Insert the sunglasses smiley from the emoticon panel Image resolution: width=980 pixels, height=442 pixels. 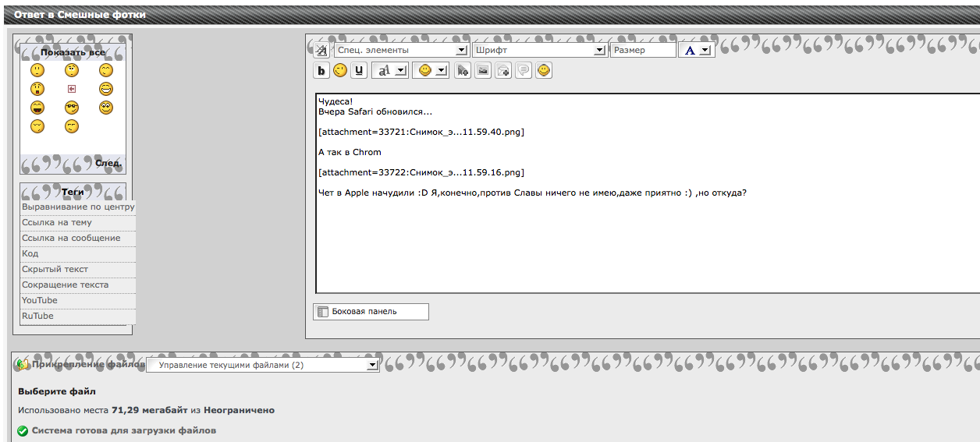point(72,108)
